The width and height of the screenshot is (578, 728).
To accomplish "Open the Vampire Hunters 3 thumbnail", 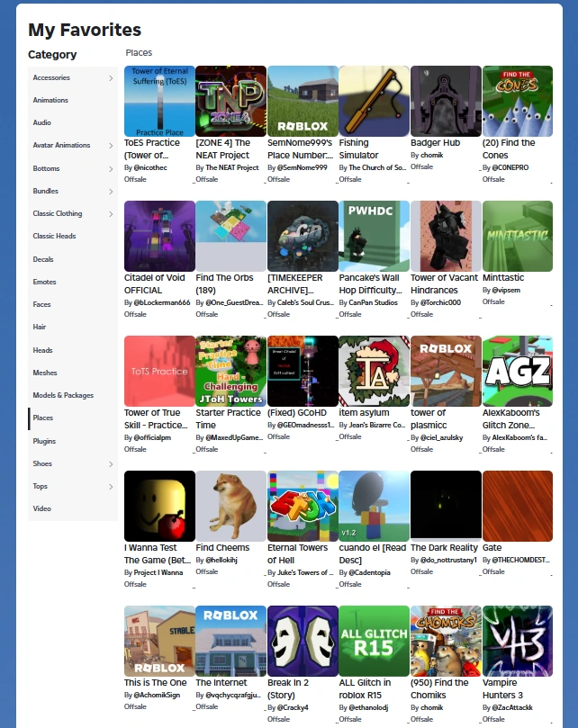I will coord(517,642).
